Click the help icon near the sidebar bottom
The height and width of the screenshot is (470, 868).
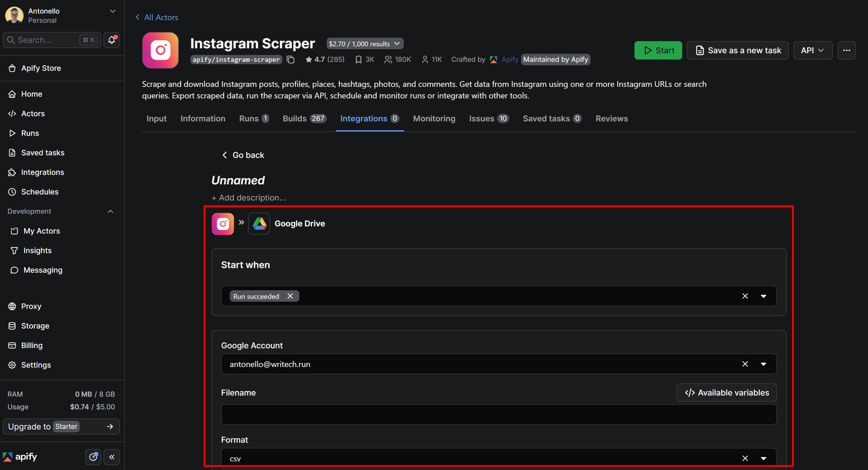93,457
